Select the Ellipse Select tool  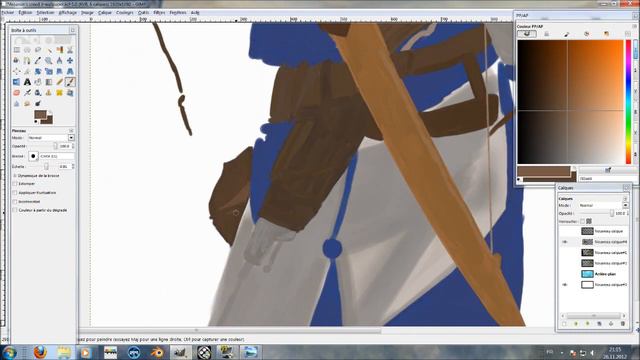coord(27,50)
